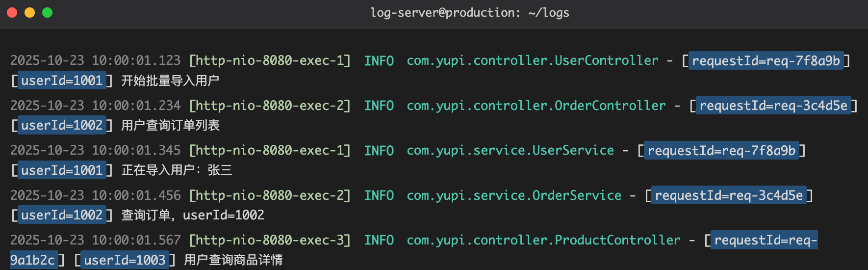Click the 用户查询商品详情 log message
This screenshot has width=868, height=270.
coord(233,260)
